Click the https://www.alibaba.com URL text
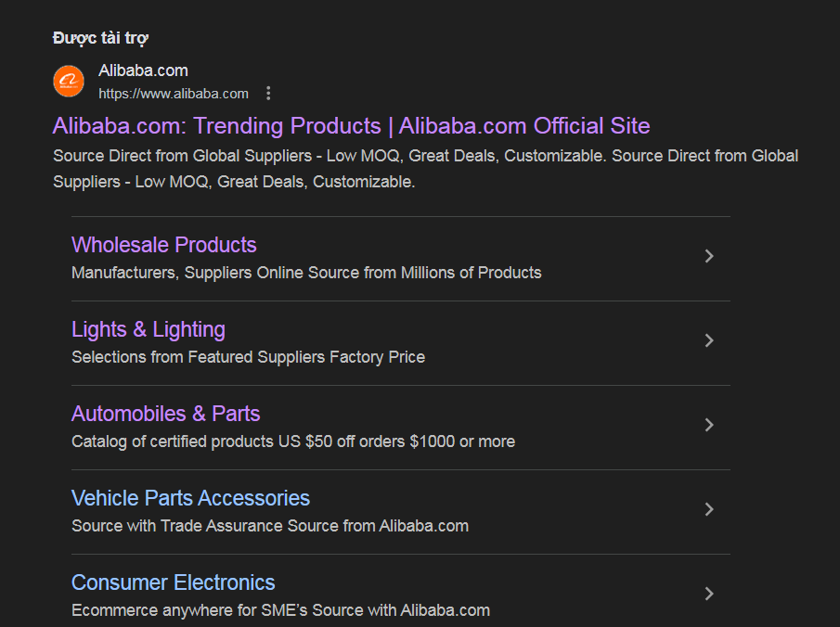The height and width of the screenshot is (627, 840). (174, 93)
